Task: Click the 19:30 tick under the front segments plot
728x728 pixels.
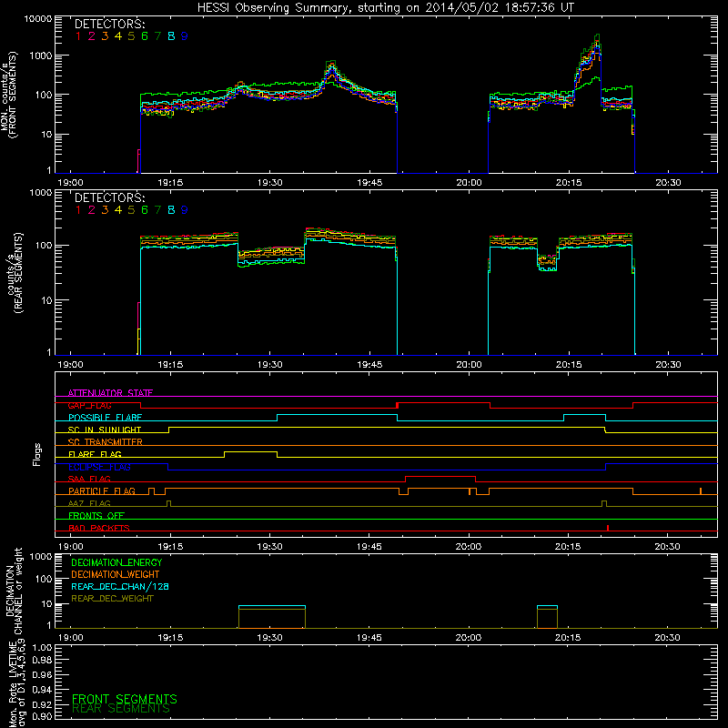Action: pyautogui.click(x=269, y=183)
